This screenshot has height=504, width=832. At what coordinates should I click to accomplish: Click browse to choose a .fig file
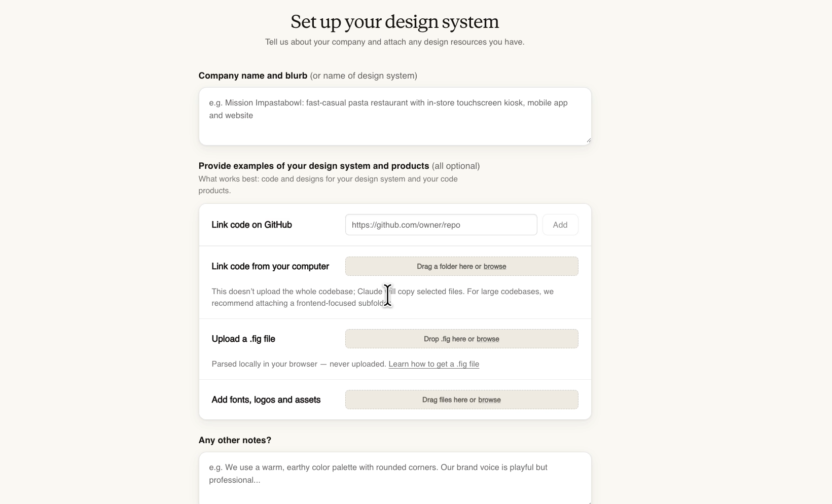tap(486, 339)
